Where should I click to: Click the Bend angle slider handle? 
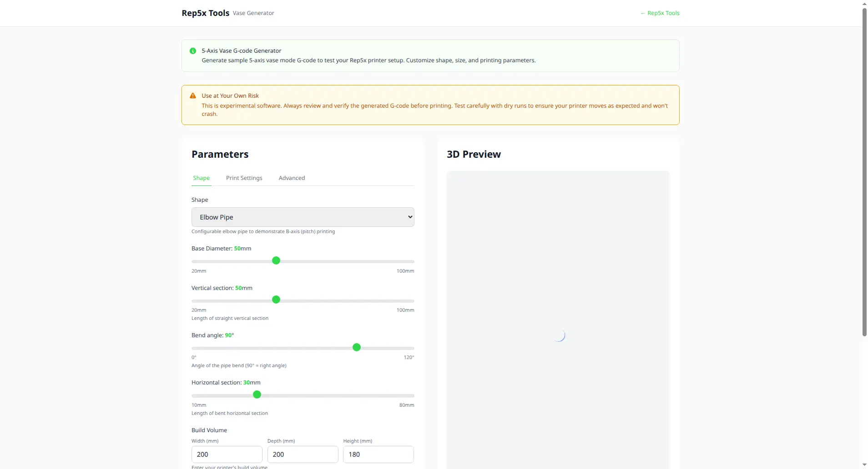[x=357, y=348]
